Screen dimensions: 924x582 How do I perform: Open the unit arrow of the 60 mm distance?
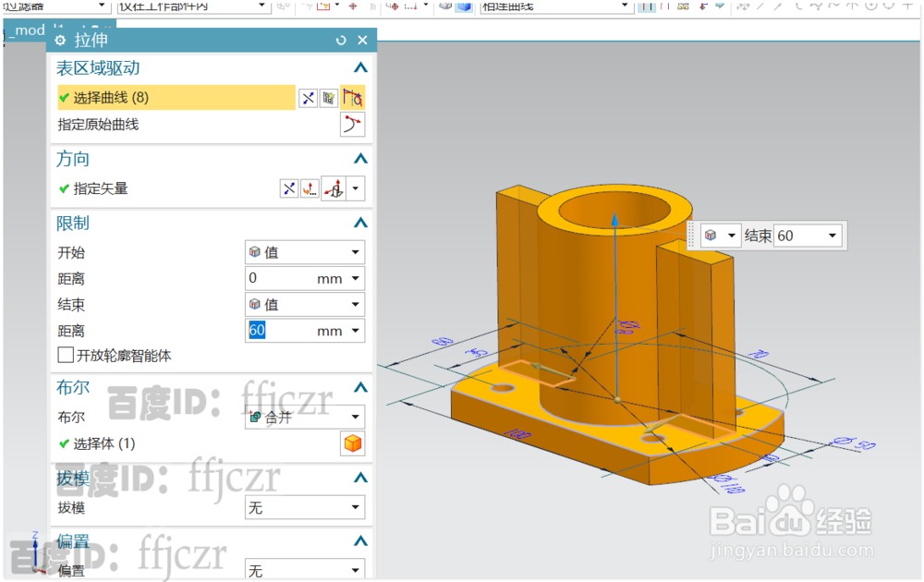tap(356, 331)
